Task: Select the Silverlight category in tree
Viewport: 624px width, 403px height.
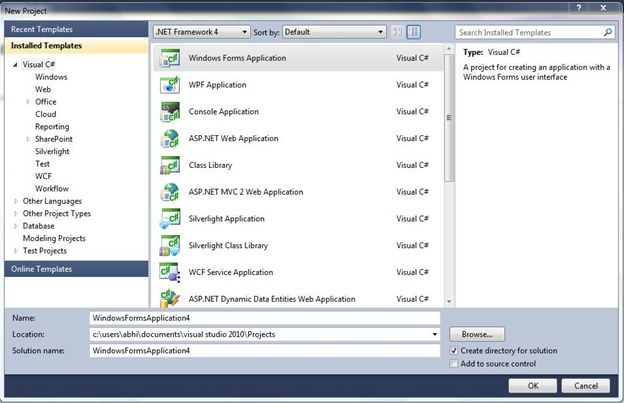Action: click(x=52, y=152)
